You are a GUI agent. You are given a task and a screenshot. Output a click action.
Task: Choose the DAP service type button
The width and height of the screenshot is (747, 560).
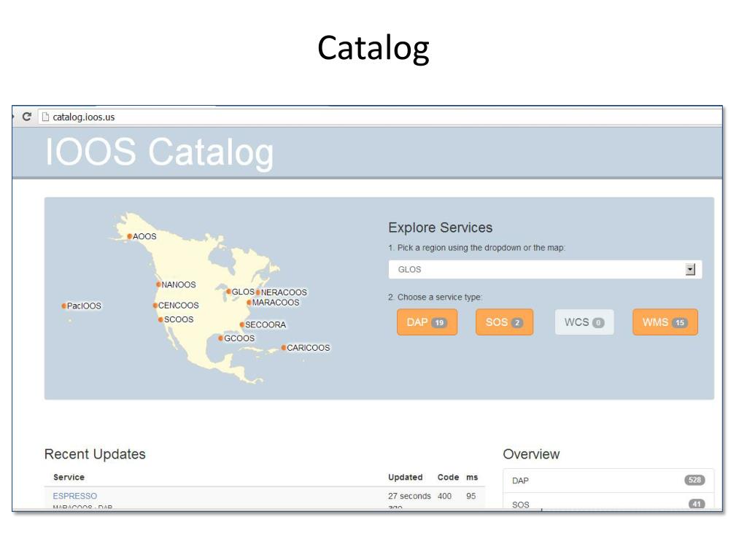tap(427, 322)
